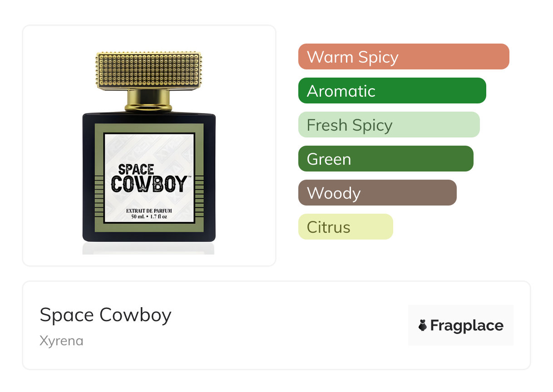Choose the Green accord bar
This screenshot has height=392, width=553.
pyautogui.click(x=385, y=159)
